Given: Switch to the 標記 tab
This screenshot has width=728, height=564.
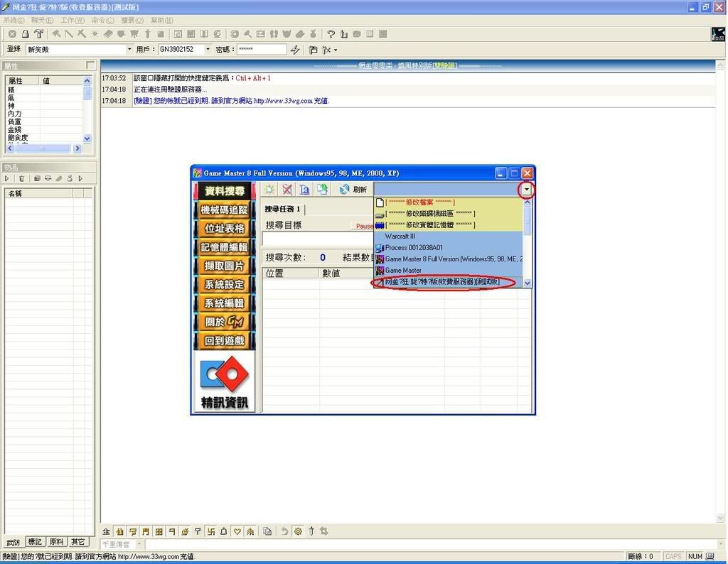Looking at the screenshot, I should pyautogui.click(x=35, y=542).
